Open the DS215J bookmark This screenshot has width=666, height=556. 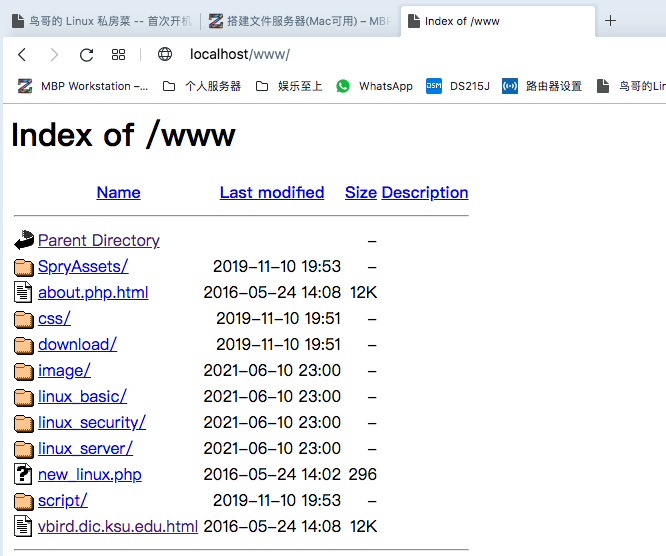[458, 86]
